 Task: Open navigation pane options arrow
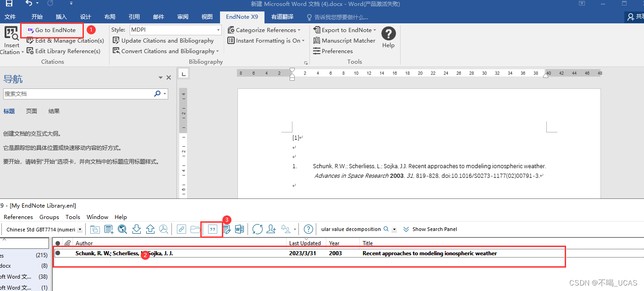[x=160, y=78]
